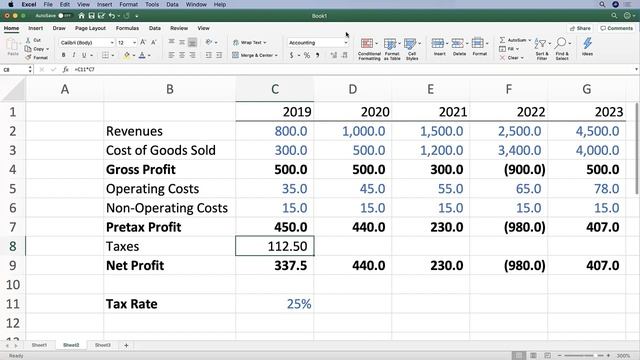Image resolution: width=640 pixels, height=360 pixels.
Task: Toggle italic formatting
Action: click(x=73, y=55)
